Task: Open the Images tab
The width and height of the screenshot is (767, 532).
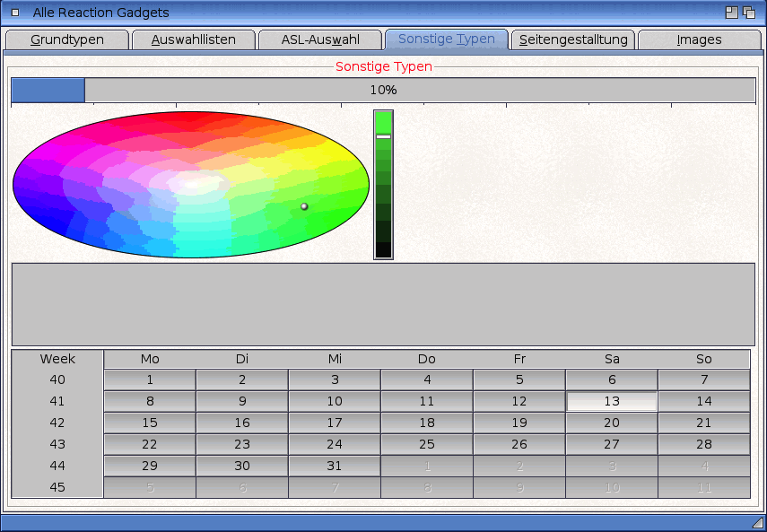Action: click(x=699, y=39)
